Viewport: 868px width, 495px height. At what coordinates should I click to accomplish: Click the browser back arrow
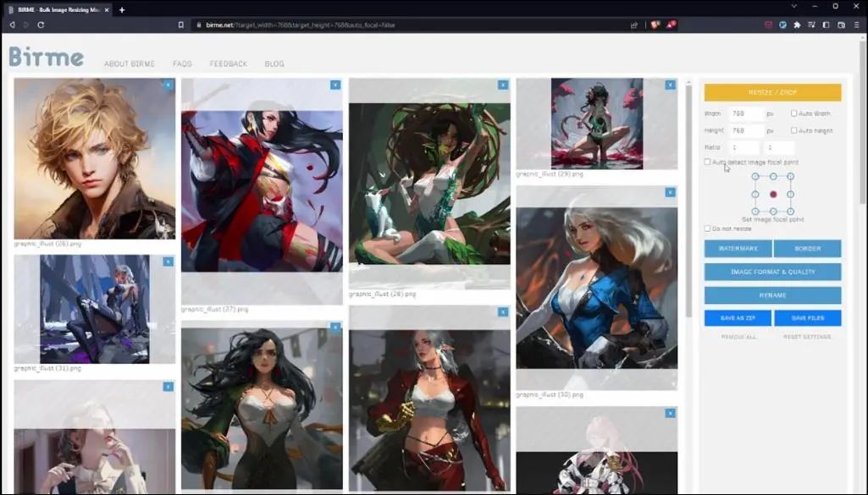pyautogui.click(x=12, y=25)
